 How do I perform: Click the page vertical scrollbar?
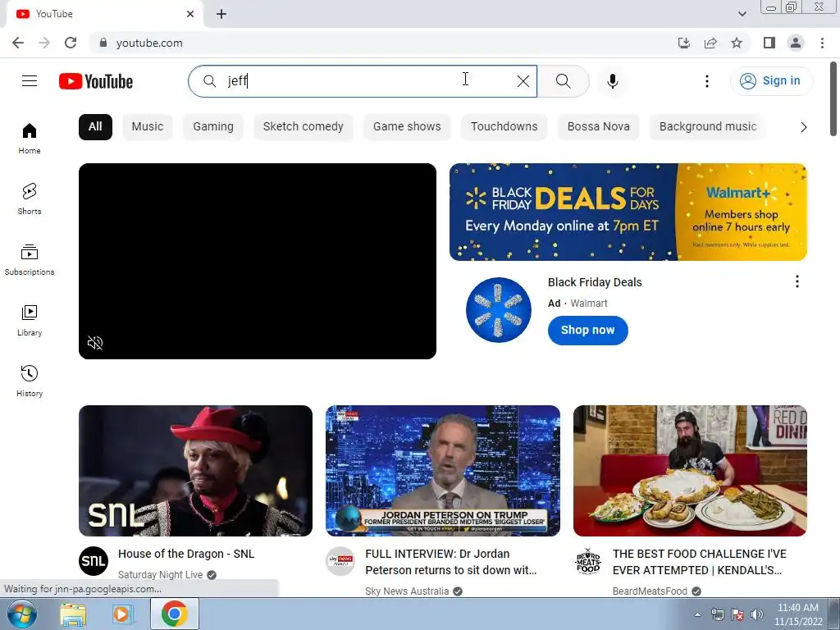(833, 98)
